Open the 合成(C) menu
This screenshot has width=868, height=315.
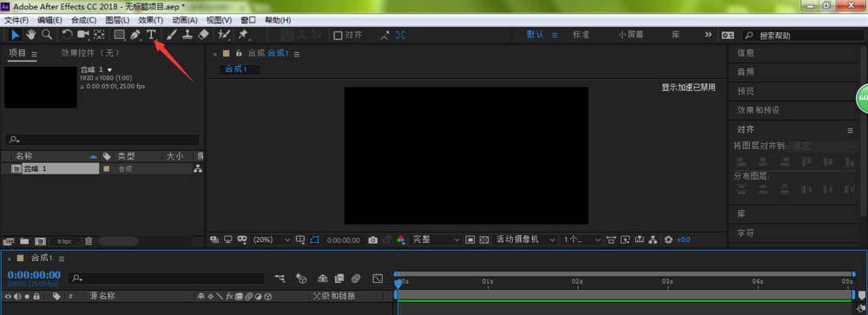tap(83, 20)
